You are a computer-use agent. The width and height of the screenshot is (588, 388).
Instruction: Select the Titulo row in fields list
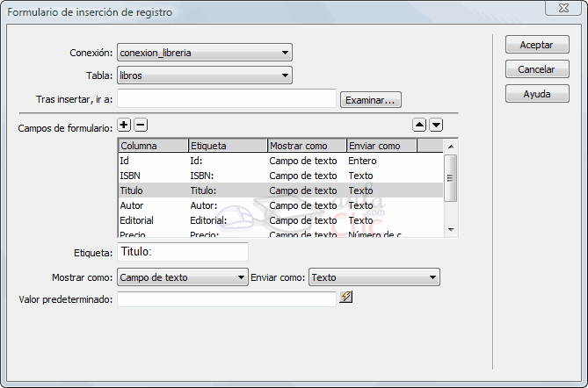pyautogui.click(x=280, y=190)
